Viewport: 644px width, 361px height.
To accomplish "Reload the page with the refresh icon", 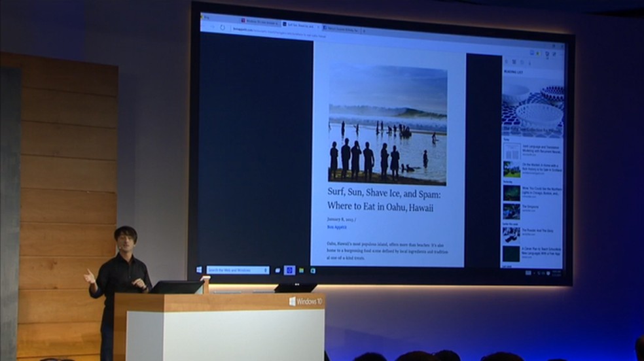I will 223,27.
